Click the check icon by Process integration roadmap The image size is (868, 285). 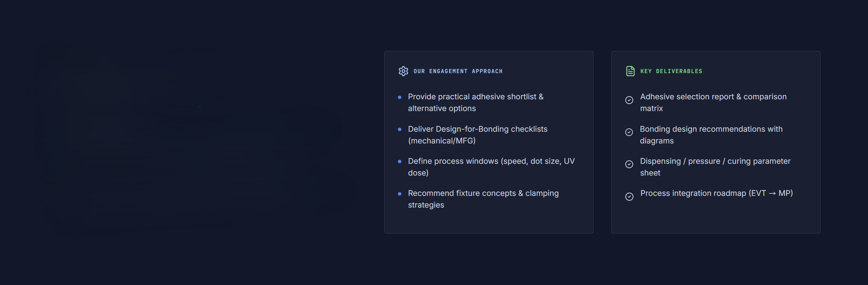coord(629,197)
